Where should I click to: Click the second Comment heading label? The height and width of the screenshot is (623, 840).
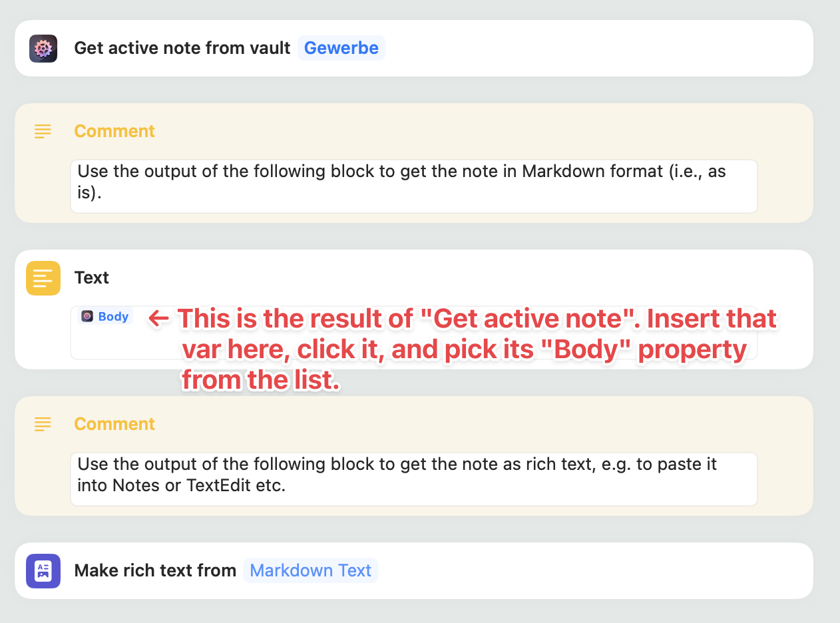(114, 424)
